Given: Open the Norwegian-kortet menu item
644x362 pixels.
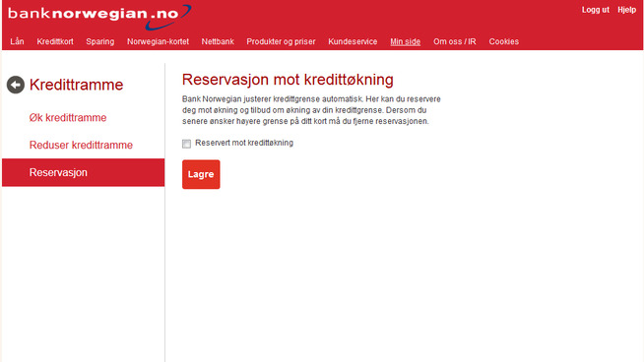Looking at the screenshot, I should pos(158,42).
